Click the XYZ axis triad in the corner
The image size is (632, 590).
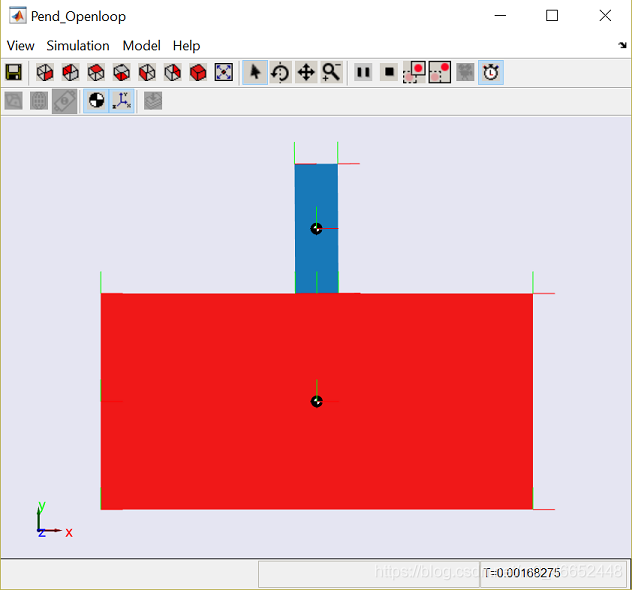[x=54, y=521]
